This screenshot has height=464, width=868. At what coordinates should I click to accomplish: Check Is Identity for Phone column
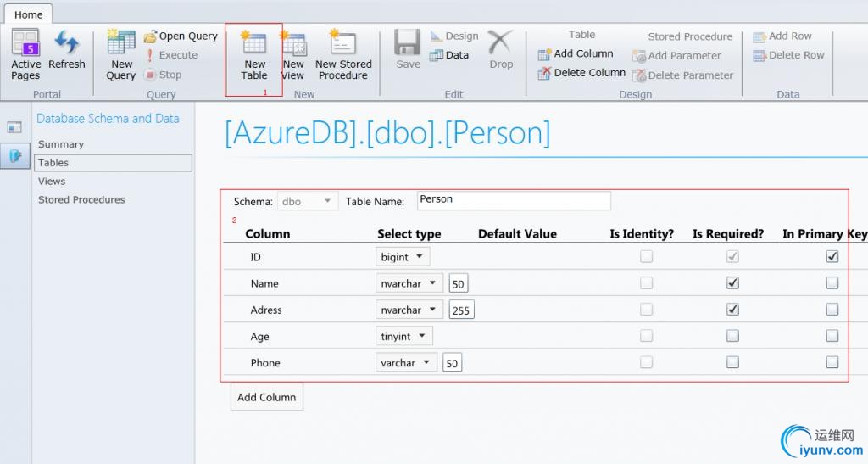[x=646, y=362]
